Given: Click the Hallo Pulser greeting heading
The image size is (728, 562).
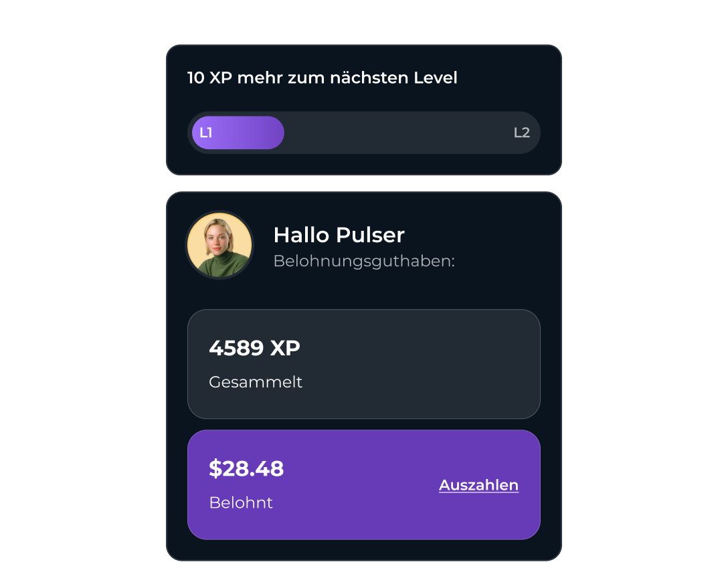Looking at the screenshot, I should 339,235.
